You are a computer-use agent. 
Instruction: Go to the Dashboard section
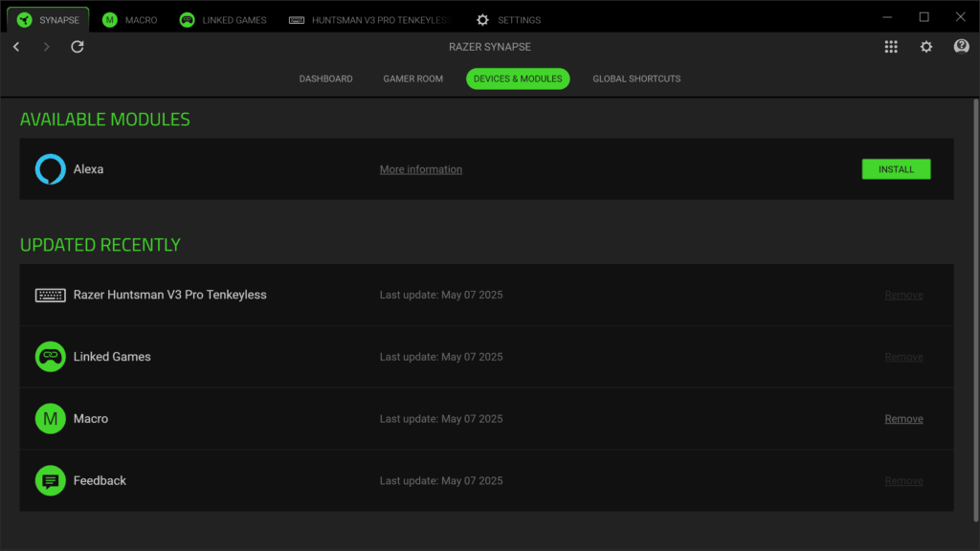pos(325,78)
